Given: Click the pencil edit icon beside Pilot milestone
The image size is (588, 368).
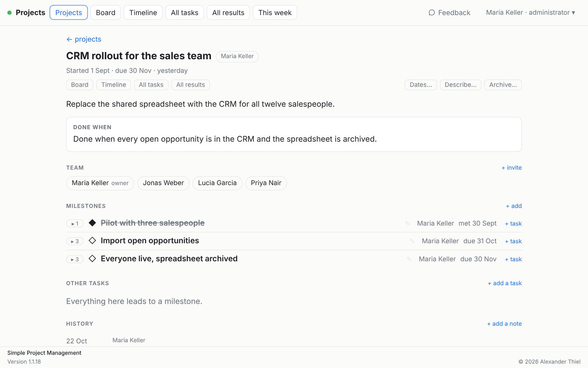Looking at the screenshot, I should (407, 223).
